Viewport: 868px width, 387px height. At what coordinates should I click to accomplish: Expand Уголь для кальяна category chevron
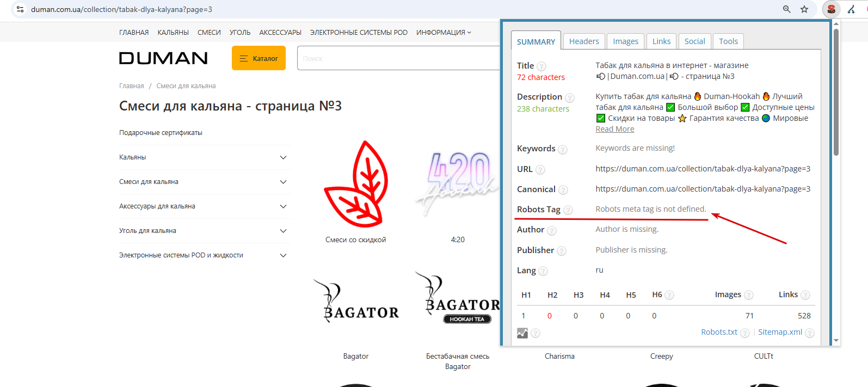[x=283, y=231]
